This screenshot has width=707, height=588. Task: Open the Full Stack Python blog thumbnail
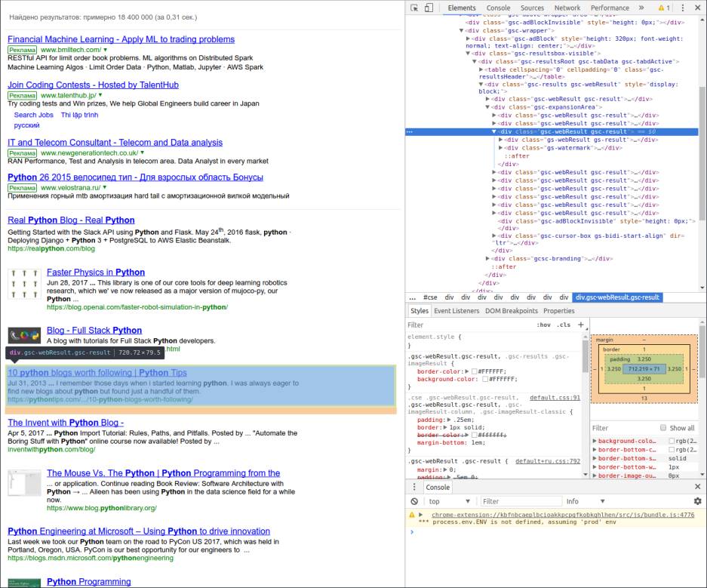[24, 335]
